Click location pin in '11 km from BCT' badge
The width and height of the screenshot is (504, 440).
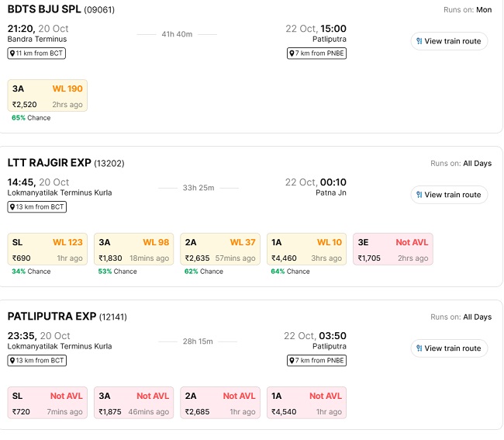13,54
